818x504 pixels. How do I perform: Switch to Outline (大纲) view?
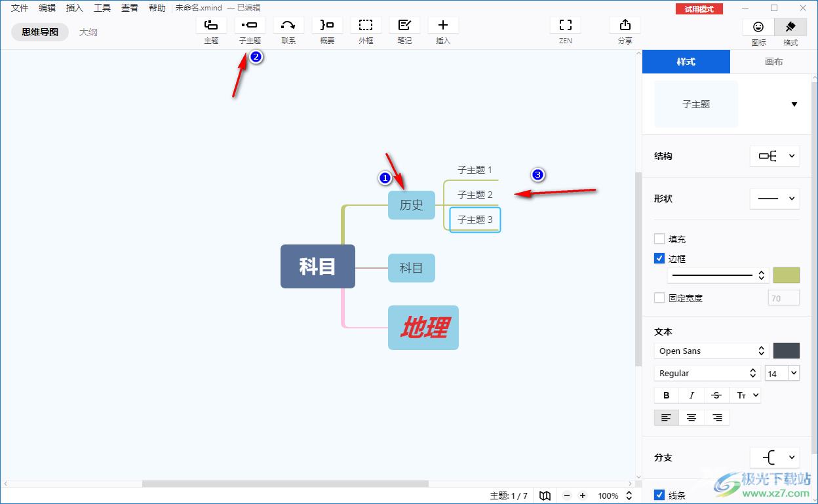(x=88, y=31)
